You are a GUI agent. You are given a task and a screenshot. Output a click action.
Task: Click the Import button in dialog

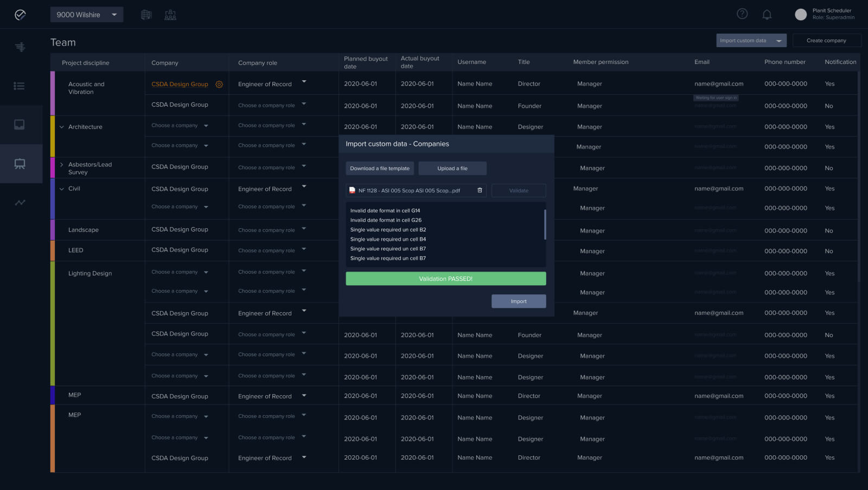pos(518,301)
